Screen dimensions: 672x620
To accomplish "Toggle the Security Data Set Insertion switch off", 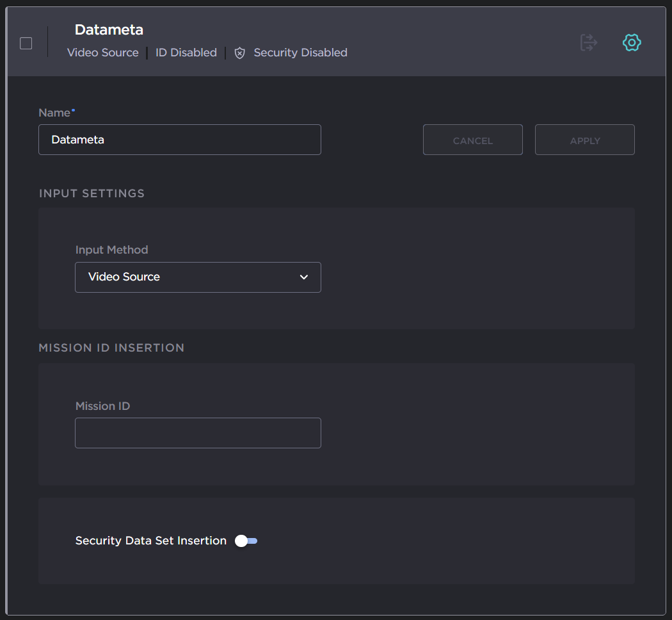I will coord(246,541).
